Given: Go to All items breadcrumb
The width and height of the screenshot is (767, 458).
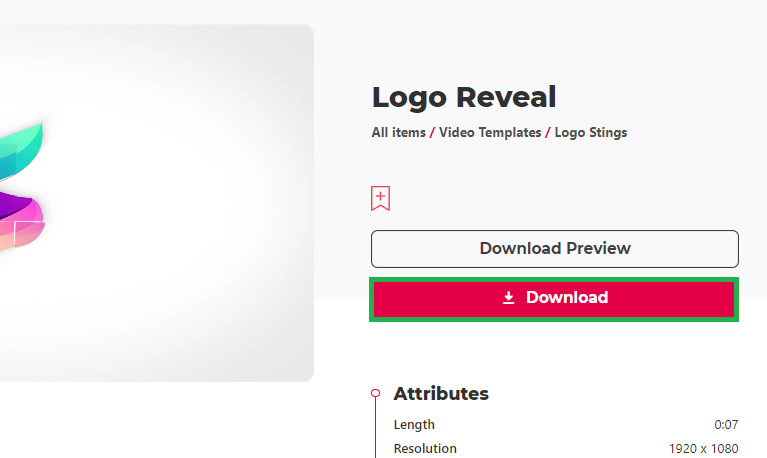Looking at the screenshot, I should [399, 133].
